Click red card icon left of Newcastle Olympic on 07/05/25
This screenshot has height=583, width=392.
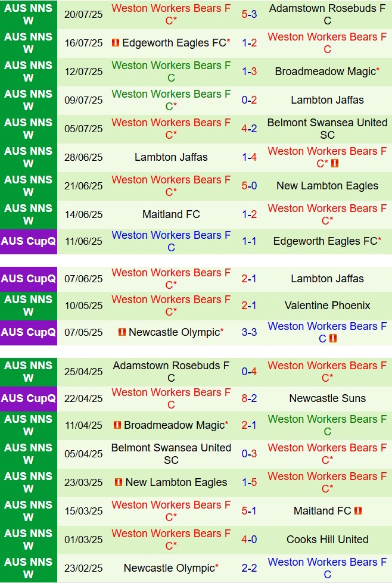point(122,332)
